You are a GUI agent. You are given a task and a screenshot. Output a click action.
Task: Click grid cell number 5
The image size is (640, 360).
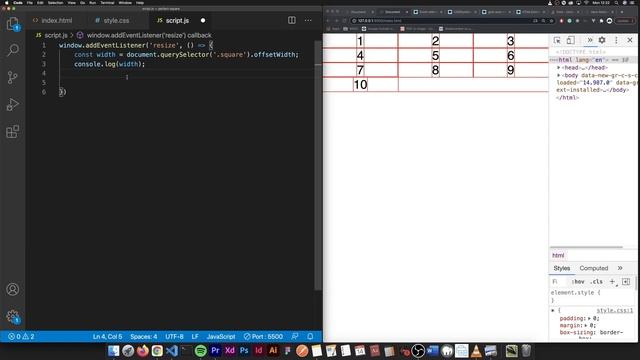click(435, 56)
